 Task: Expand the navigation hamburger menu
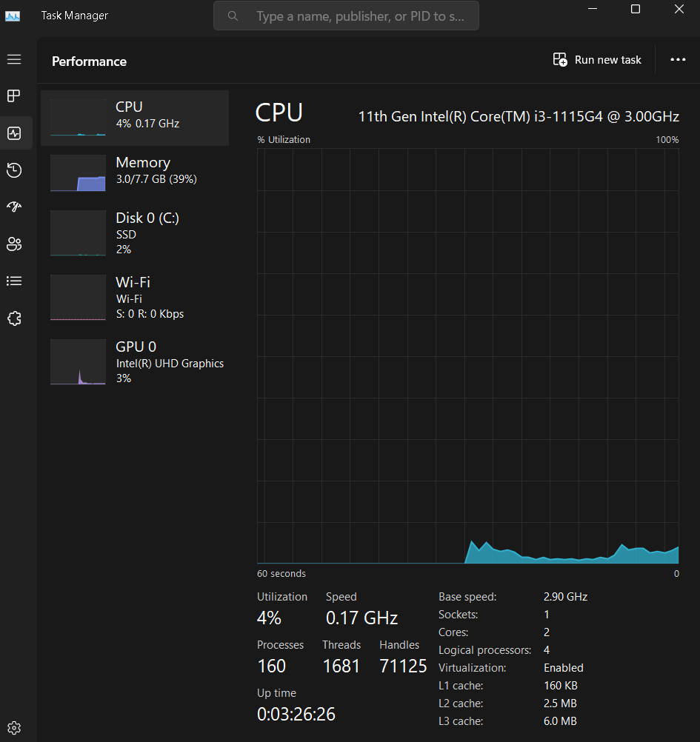(x=14, y=59)
